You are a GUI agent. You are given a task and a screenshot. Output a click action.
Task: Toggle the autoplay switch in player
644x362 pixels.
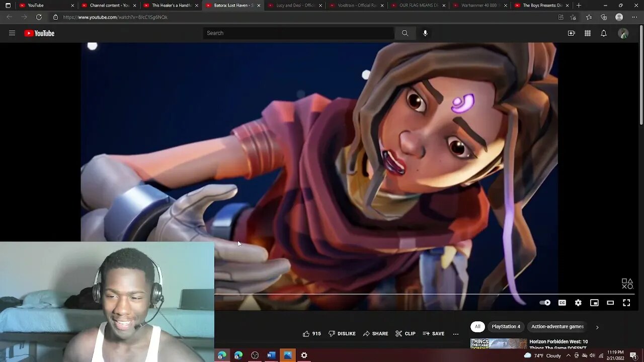tap(545, 303)
